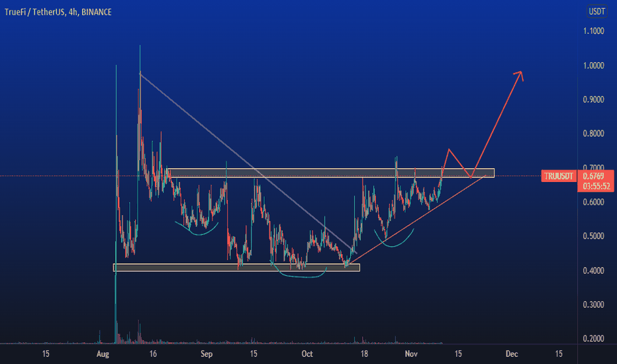This screenshot has height=364, width=617.
Task: Click the Dec date label on time axis
Action: 512,354
